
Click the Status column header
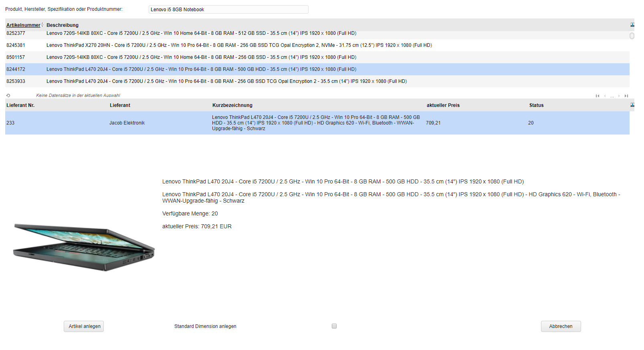tap(536, 105)
